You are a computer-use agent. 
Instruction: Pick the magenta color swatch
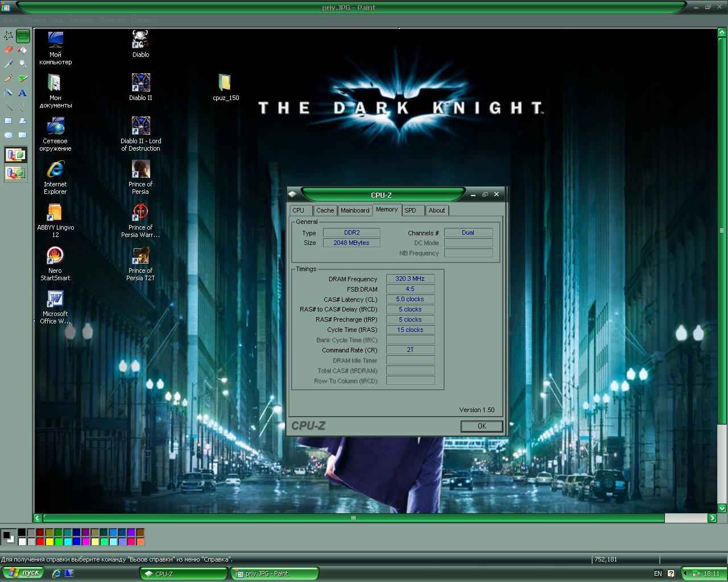(85, 542)
